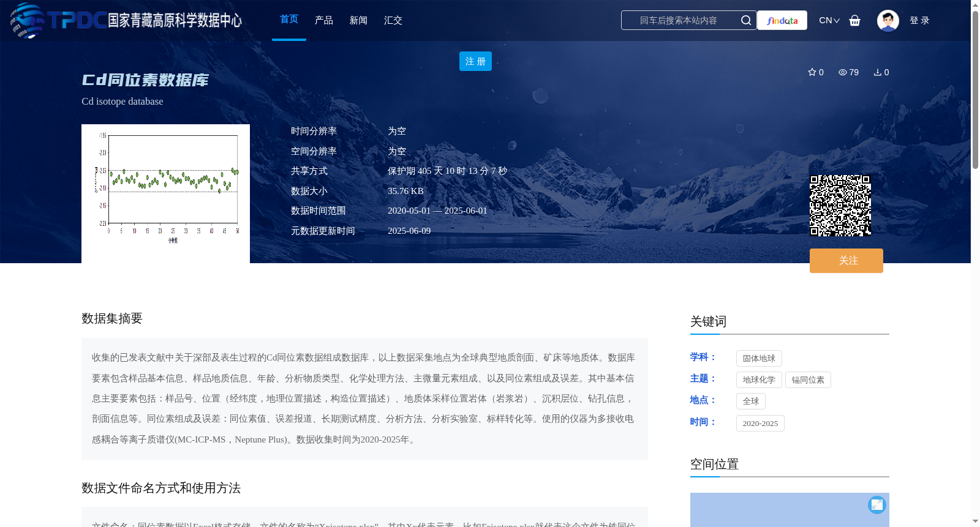Click the 国家青藏高原科学数据中心 site title
980x527 pixels.
(175, 20)
